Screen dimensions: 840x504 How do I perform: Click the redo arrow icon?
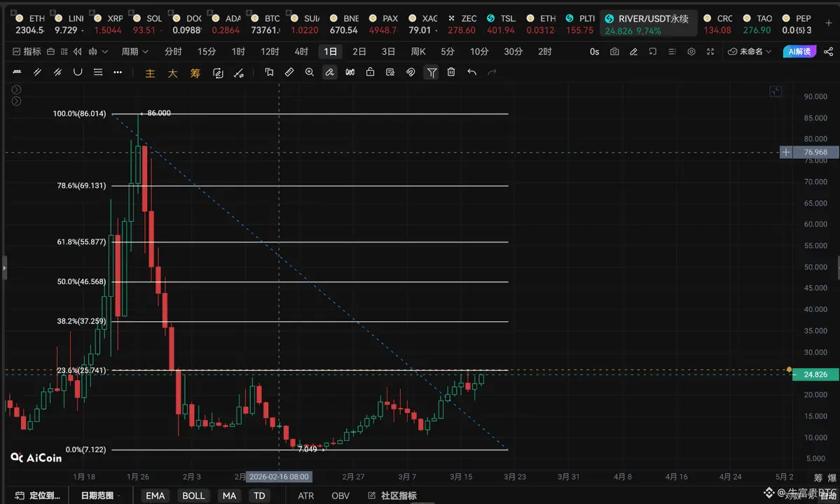click(x=492, y=71)
